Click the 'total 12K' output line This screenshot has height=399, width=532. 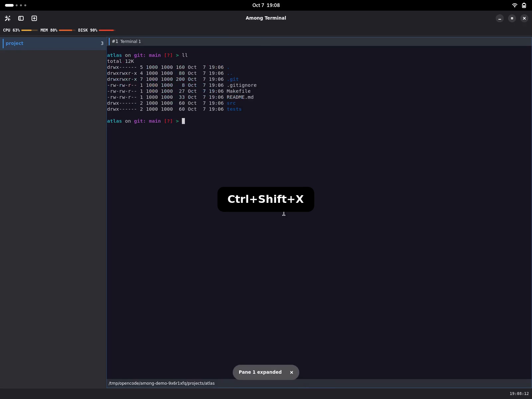[120, 61]
